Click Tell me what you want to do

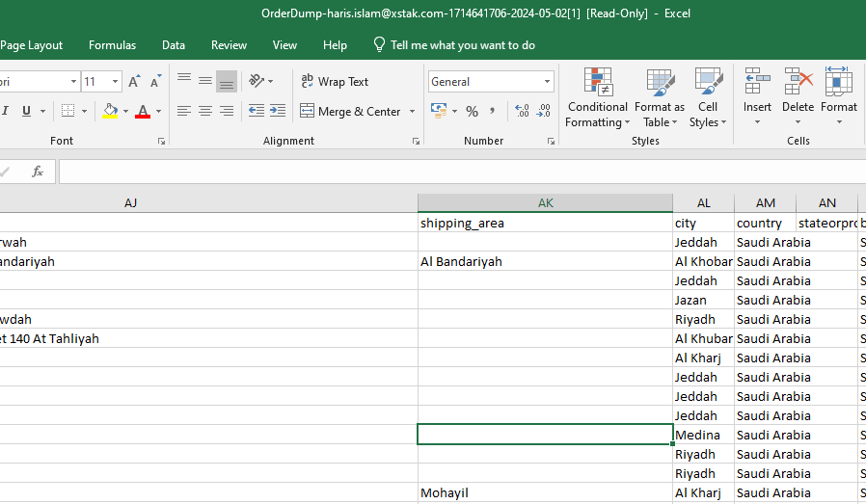462,45
